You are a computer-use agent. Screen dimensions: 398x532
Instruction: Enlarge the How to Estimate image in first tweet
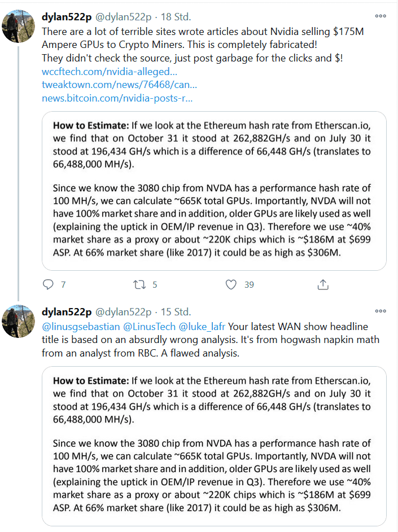pos(214,191)
